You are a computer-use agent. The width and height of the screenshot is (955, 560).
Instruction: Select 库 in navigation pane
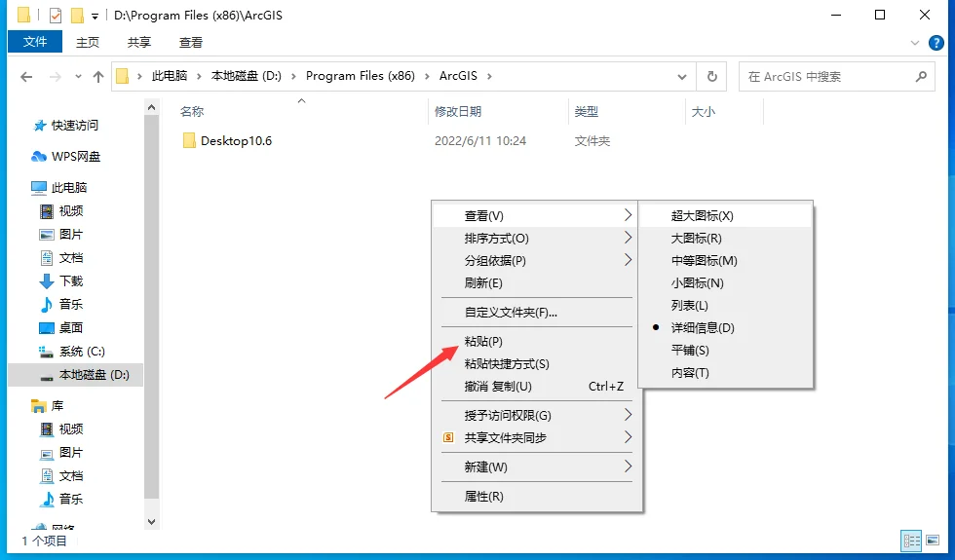pyautogui.click(x=48, y=406)
